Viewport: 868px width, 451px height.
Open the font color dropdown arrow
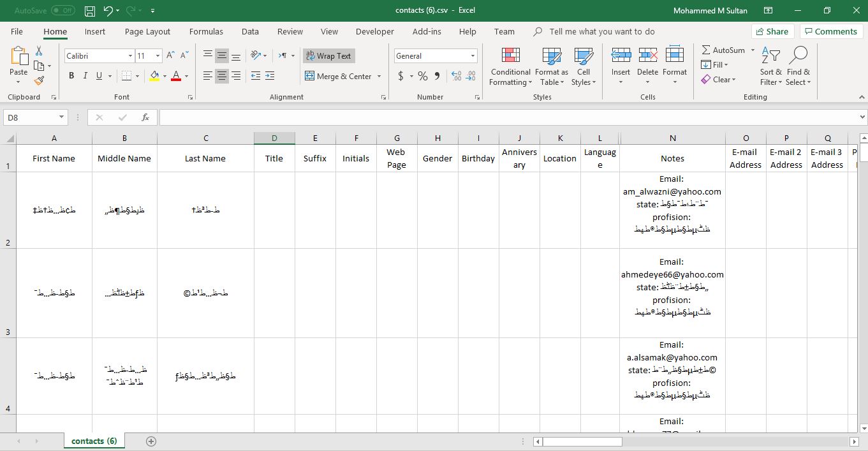click(186, 76)
